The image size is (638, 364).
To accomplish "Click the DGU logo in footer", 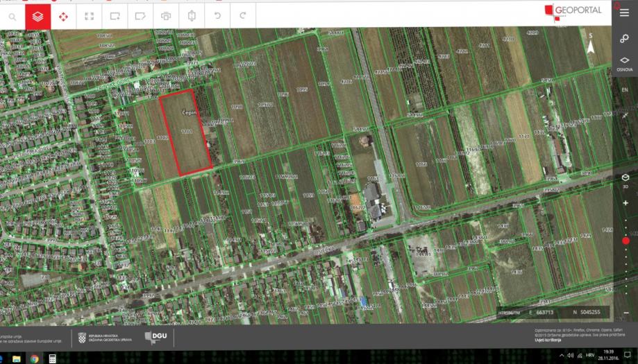I will (156, 337).
